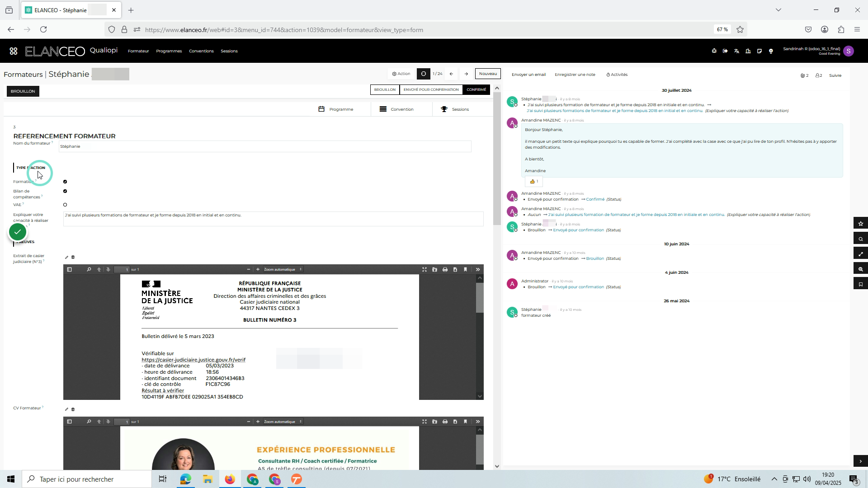Toggle the Bilan de compétences checkbox
The image size is (868, 488).
[65, 191]
